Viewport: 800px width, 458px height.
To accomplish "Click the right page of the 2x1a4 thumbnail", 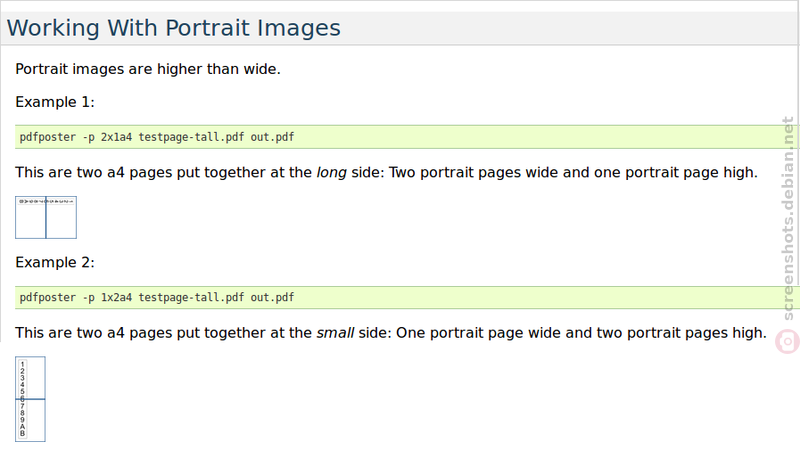I will click(x=61, y=217).
